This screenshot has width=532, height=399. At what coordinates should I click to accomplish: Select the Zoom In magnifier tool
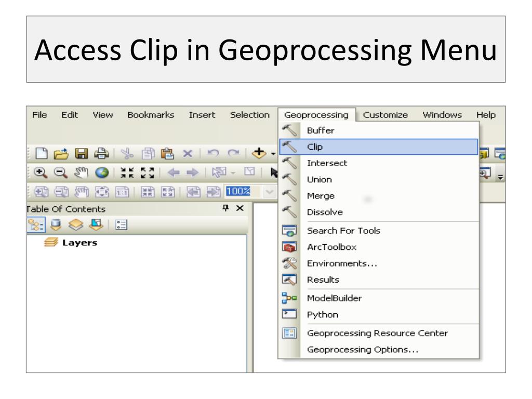tap(41, 172)
